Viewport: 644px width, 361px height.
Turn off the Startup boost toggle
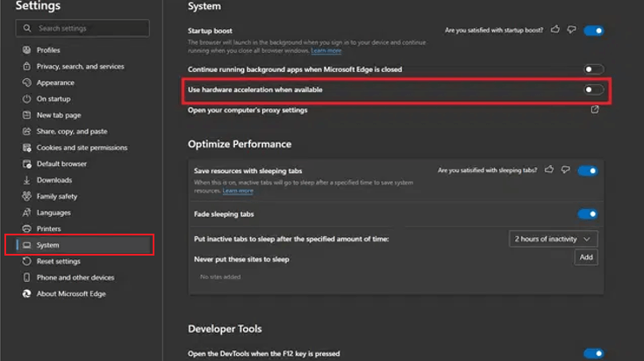pyautogui.click(x=594, y=31)
